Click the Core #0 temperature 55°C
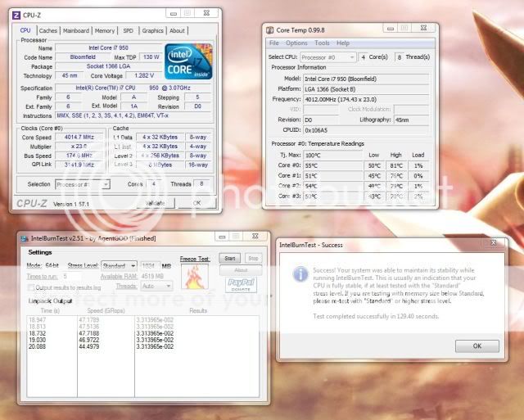This screenshot has height=420, width=524. pyautogui.click(x=332, y=165)
